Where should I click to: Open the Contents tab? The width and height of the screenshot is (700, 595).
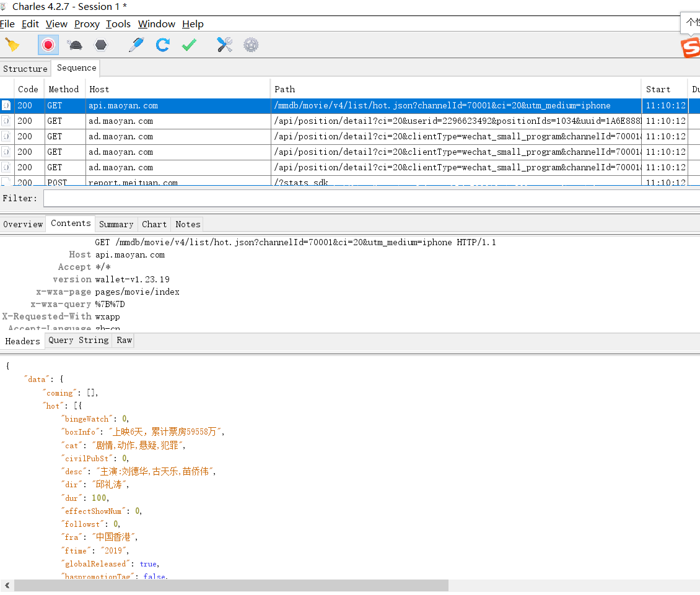(x=71, y=223)
